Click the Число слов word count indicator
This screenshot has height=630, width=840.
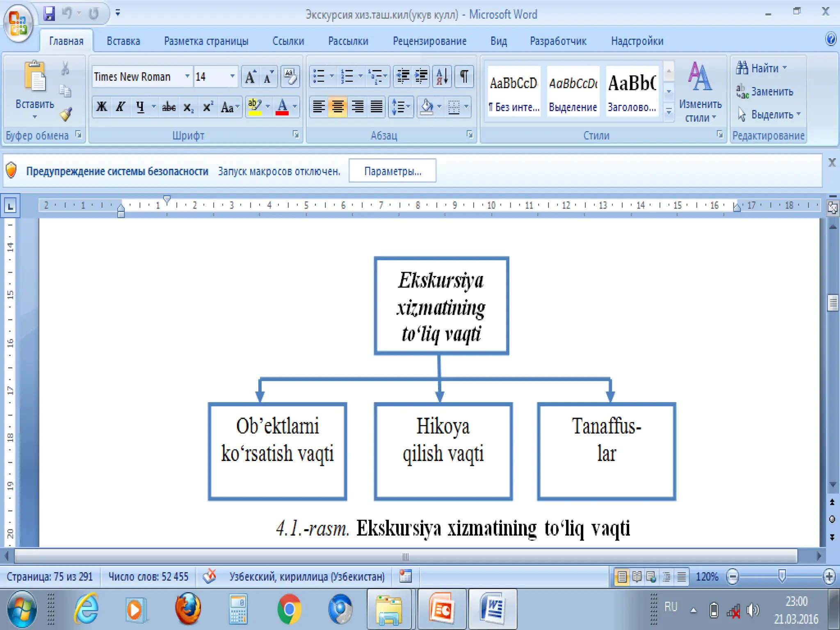click(148, 577)
